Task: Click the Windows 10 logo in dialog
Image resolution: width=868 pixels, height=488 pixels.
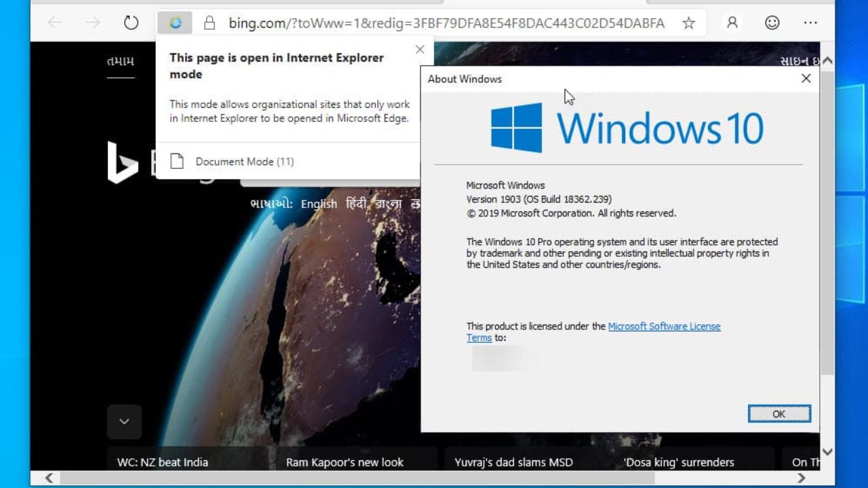Action: tap(627, 128)
